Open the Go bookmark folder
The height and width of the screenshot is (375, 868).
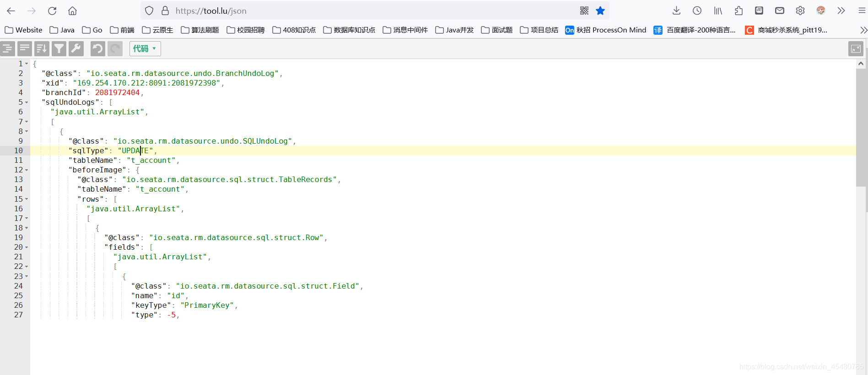click(x=92, y=30)
